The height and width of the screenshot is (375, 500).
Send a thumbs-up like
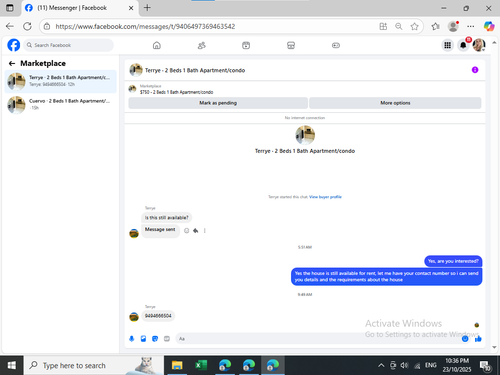coord(478,339)
